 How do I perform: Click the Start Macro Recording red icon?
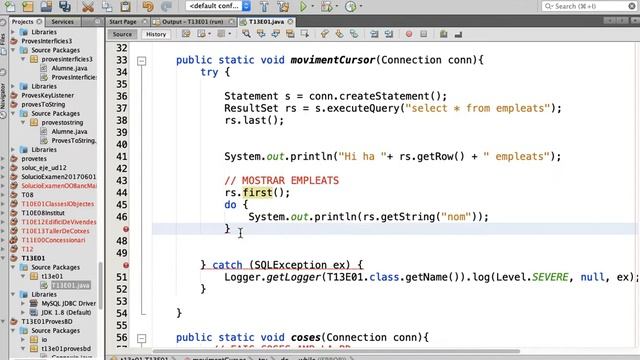click(409, 34)
